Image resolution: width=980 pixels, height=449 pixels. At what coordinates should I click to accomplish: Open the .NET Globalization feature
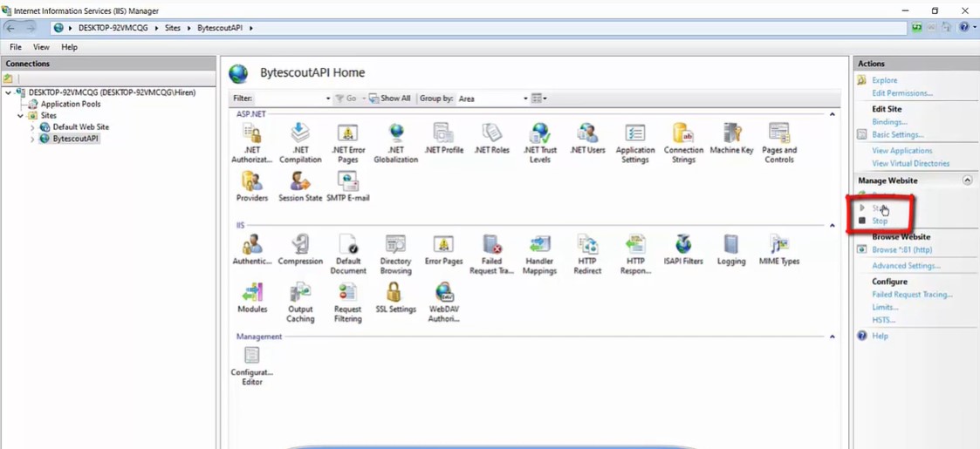(x=395, y=142)
